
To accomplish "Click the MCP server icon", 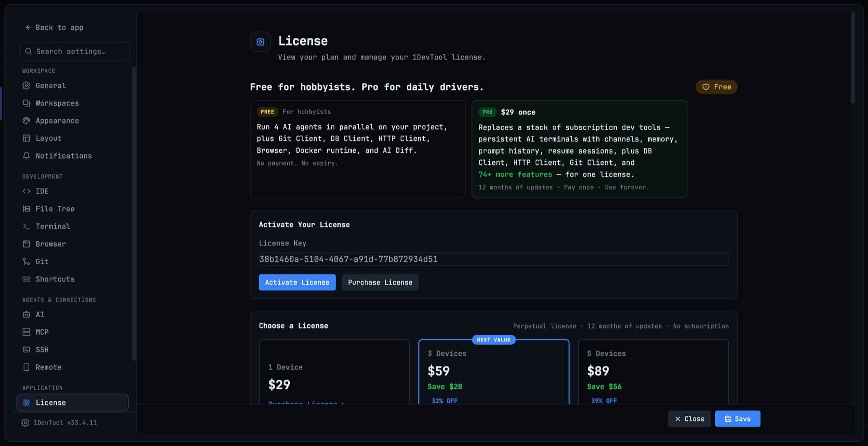I will point(26,332).
